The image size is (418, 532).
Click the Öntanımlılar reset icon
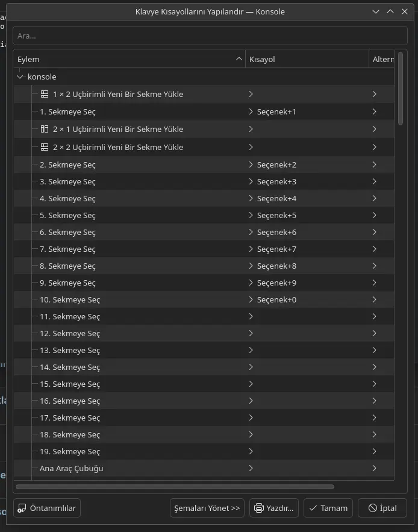click(x=22, y=508)
